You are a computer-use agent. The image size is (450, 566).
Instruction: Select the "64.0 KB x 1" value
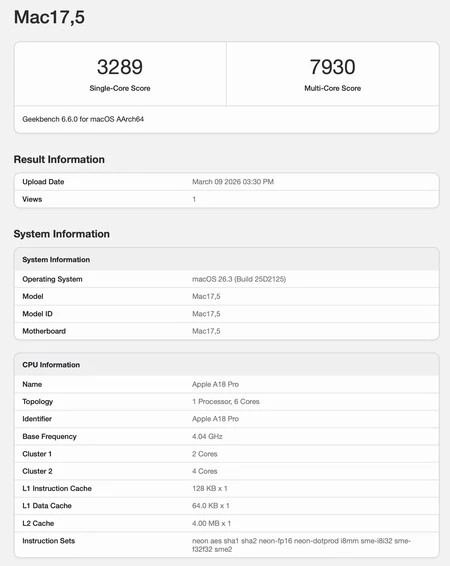211,506
